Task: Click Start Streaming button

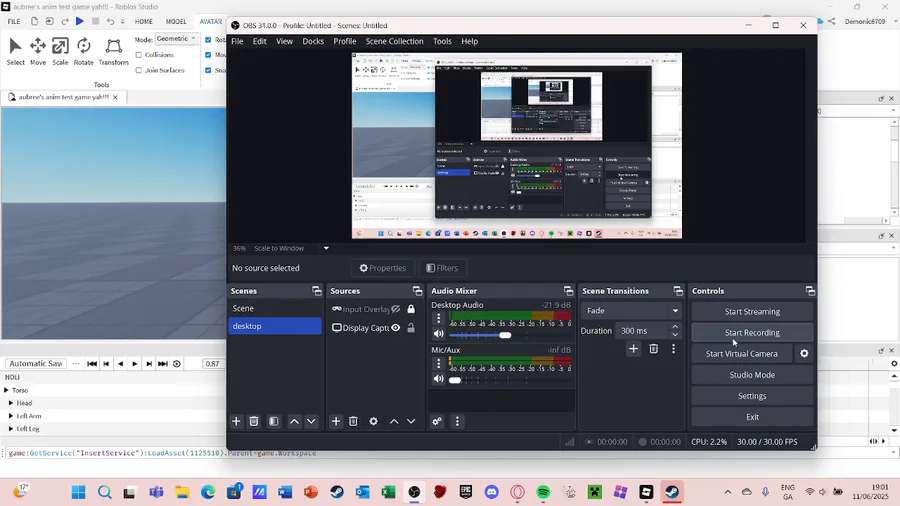Action: [x=752, y=312]
